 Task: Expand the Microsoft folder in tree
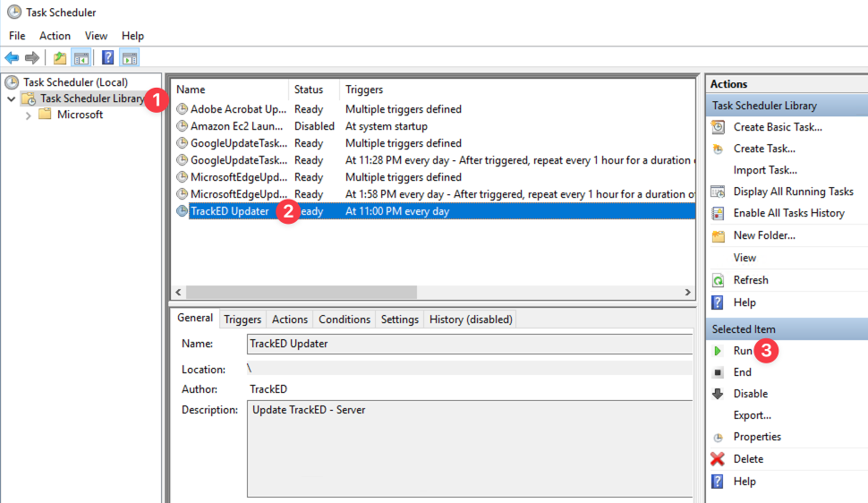click(x=29, y=115)
